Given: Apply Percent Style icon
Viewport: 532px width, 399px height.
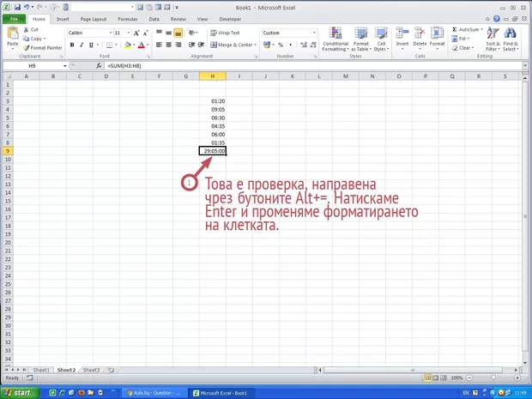Looking at the screenshot, I should tap(281, 45).
